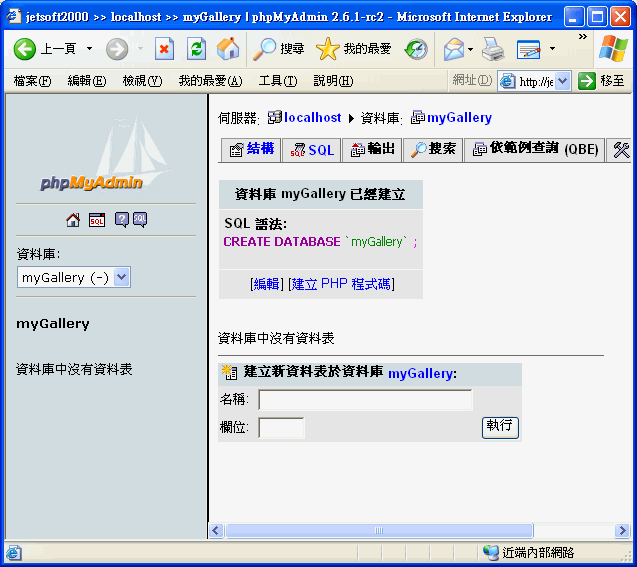Screen dimensions: 637x567
Task: Switch to the SQL tab
Action: click(312, 150)
